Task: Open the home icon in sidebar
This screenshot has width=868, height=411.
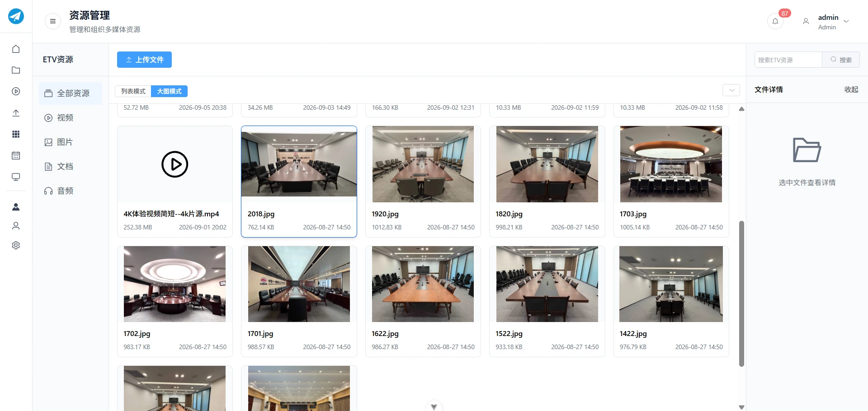Action: pos(16,49)
